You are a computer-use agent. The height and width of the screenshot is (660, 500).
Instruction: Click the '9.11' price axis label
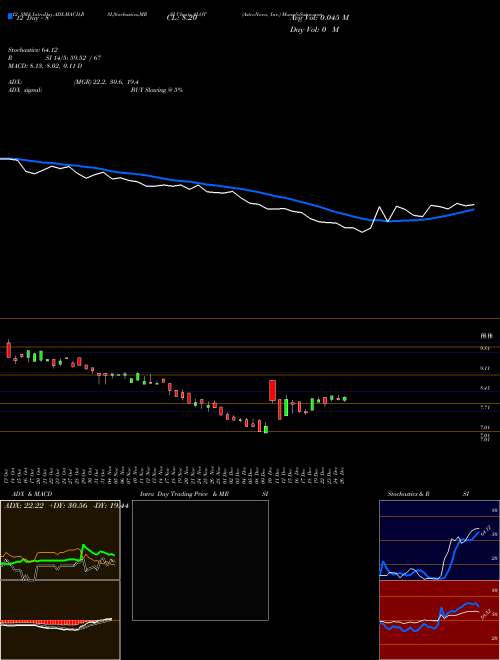click(485, 368)
